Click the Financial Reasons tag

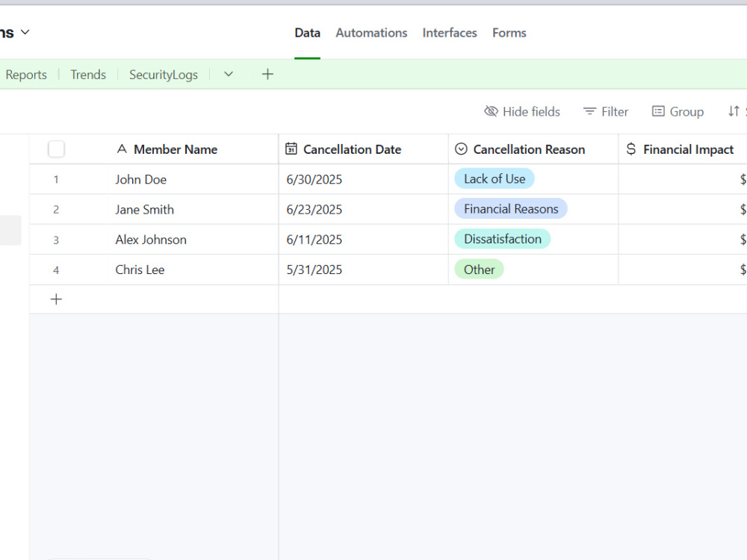coord(511,209)
